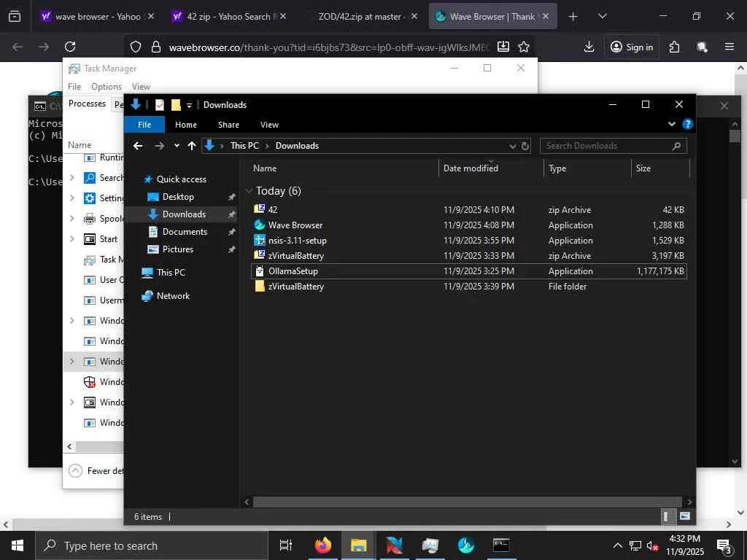The height and width of the screenshot is (560, 747).
Task: Bookmark this page with the star icon
Action: [x=524, y=47]
